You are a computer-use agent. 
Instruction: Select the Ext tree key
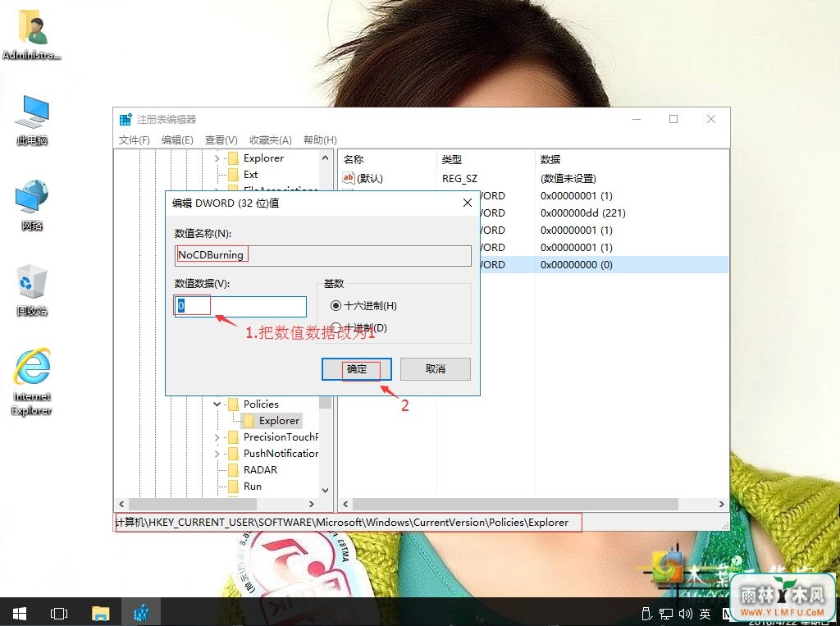click(250, 175)
